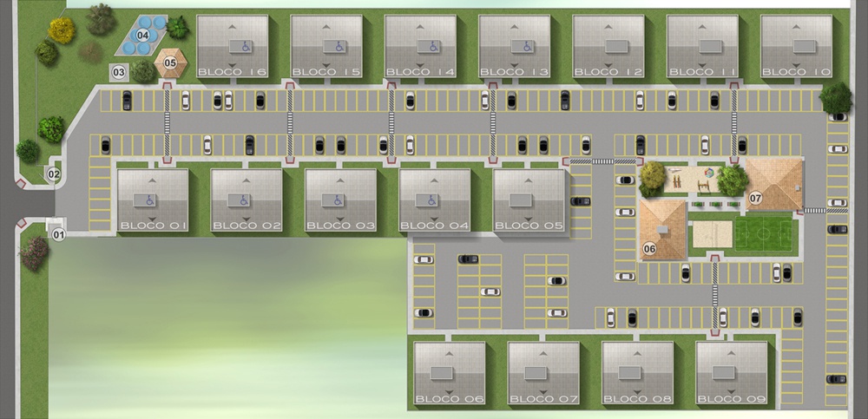The image size is (868, 419).
Task: Click wheelchair accessibility icon on Bloco 16
Action: click(x=244, y=46)
